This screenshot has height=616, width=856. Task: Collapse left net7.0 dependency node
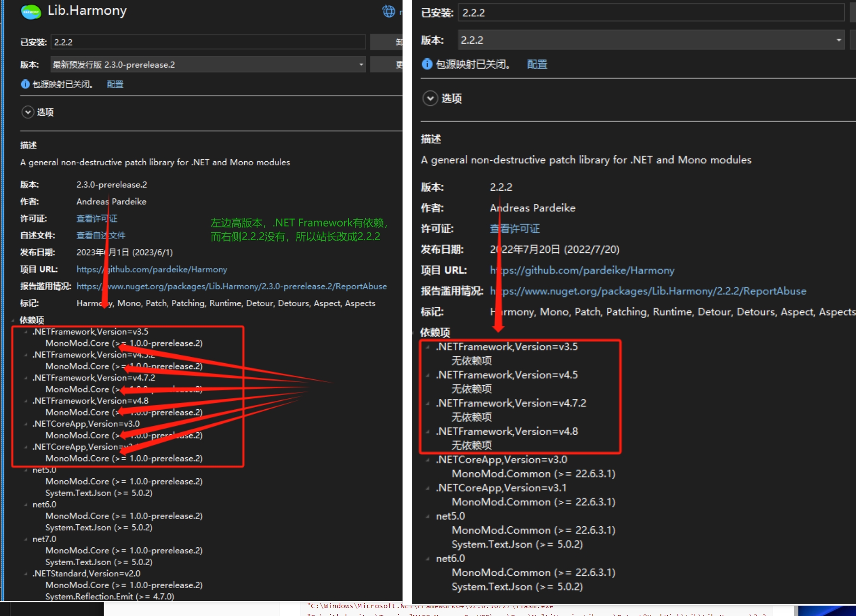pyautogui.click(x=26, y=540)
